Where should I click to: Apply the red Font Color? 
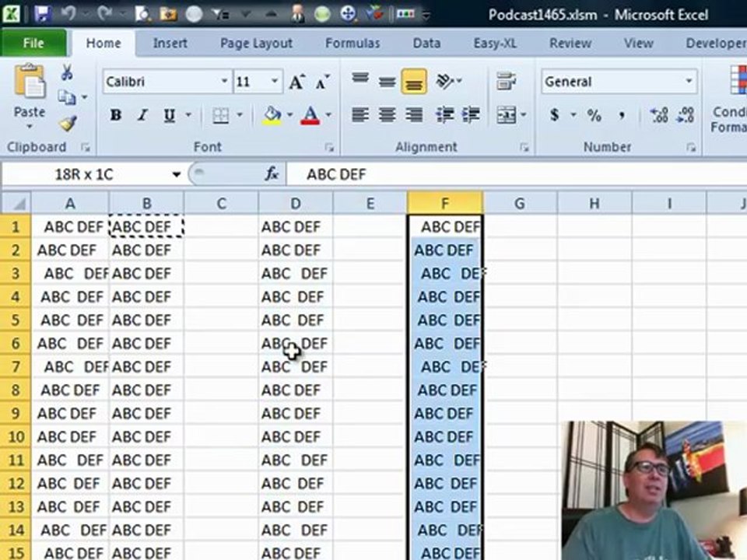pyautogui.click(x=310, y=115)
